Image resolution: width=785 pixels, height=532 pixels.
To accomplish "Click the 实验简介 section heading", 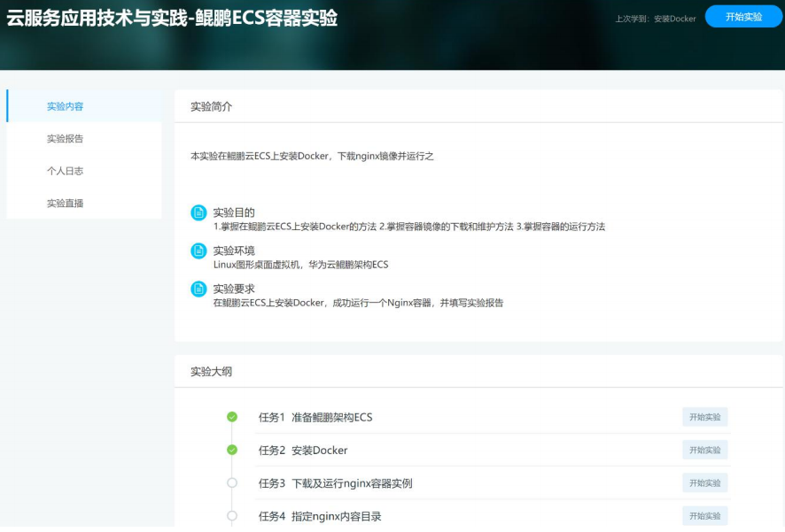I will [211, 106].
